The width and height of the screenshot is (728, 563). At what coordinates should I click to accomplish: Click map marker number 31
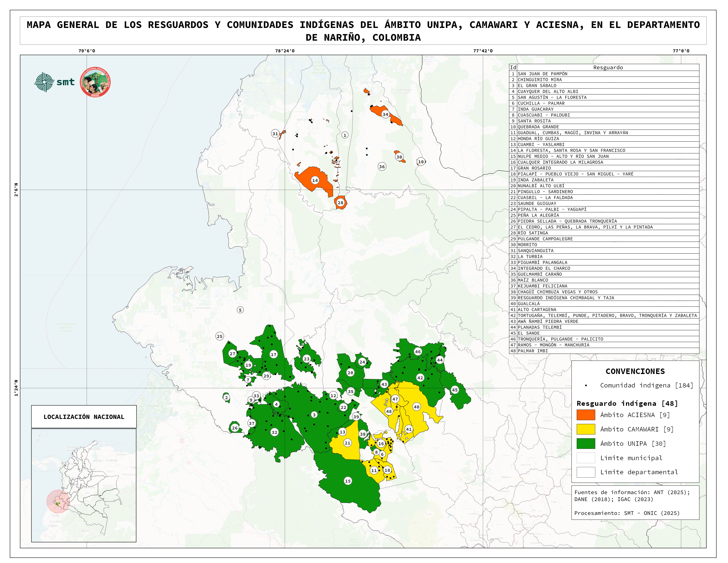[275, 134]
